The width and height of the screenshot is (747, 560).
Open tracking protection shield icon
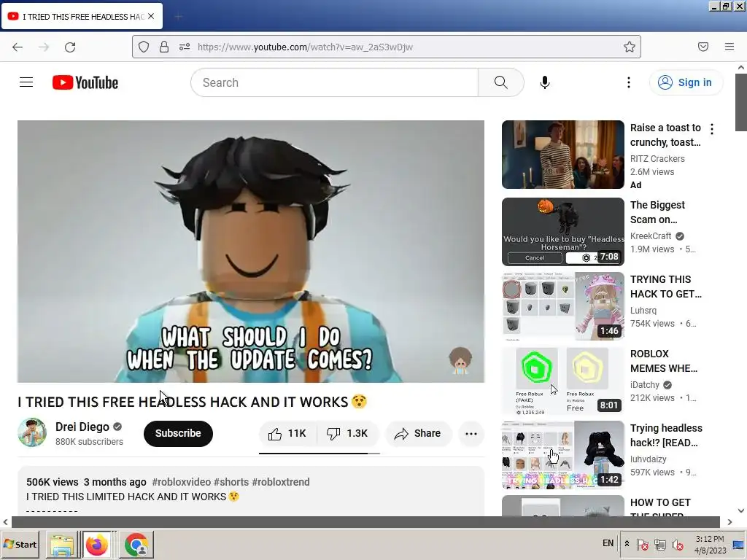[x=144, y=47]
